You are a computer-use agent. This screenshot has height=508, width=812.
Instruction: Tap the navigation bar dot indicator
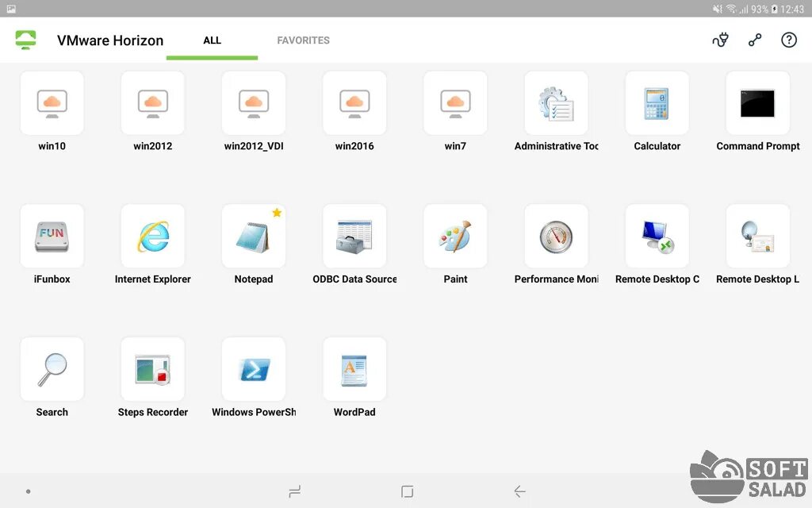click(x=28, y=491)
